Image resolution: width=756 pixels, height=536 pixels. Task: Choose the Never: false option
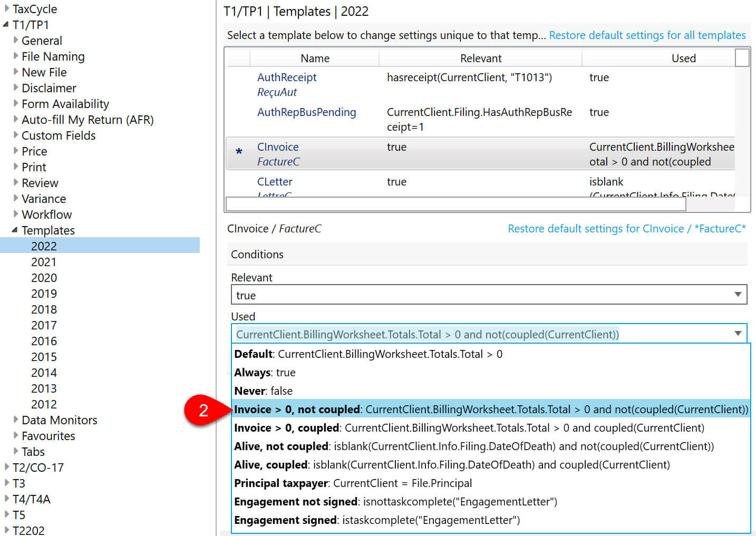pos(491,391)
